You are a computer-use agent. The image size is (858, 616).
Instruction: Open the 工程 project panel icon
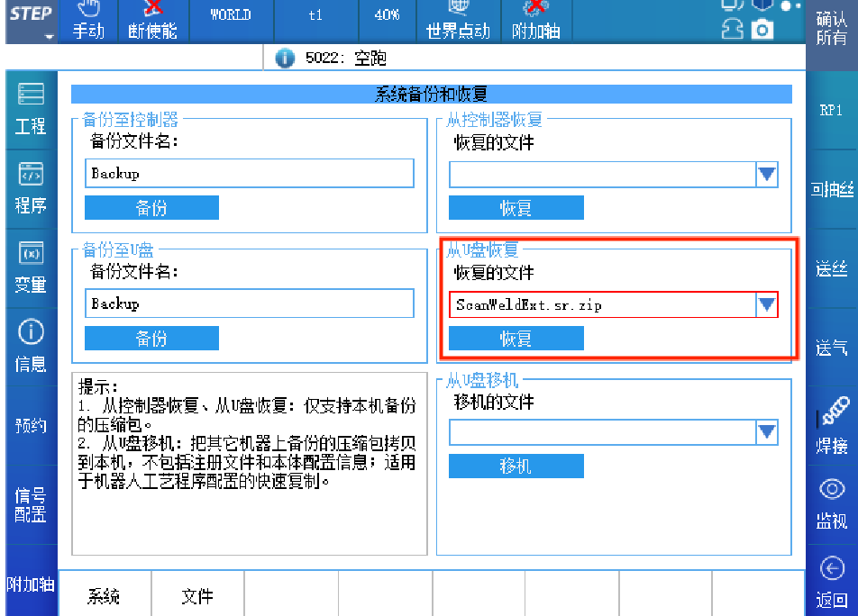pos(30,95)
